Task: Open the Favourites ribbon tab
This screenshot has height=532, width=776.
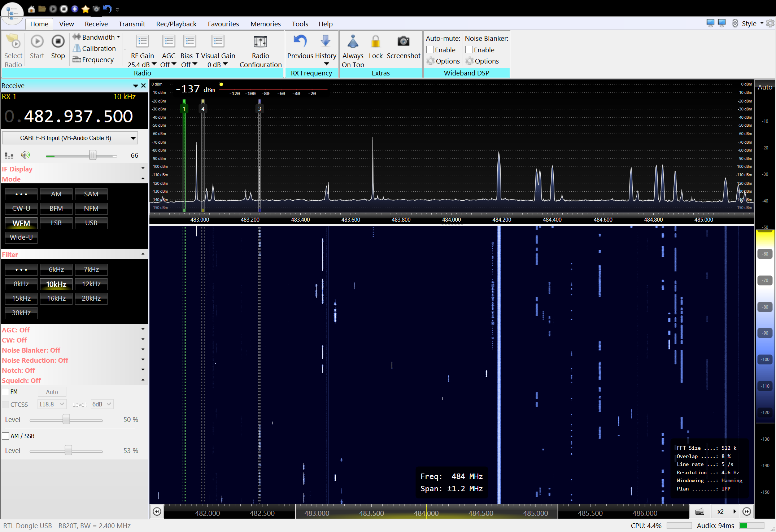Action: pyautogui.click(x=223, y=24)
